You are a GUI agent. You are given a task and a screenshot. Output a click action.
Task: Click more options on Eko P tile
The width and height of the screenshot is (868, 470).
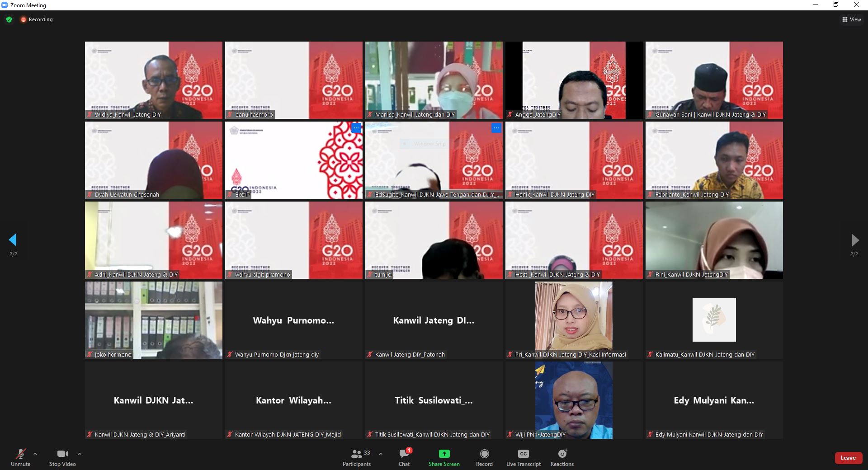[x=356, y=128]
